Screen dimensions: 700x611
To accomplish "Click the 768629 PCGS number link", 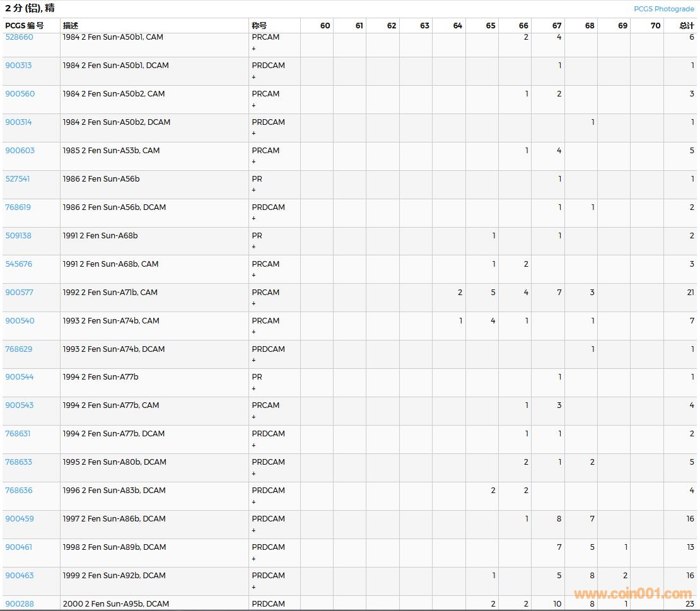I will tap(19, 349).
